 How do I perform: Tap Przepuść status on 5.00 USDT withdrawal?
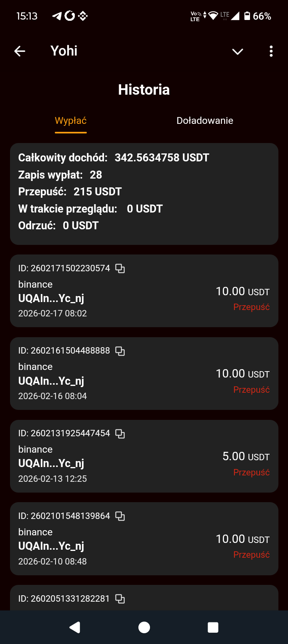pyautogui.click(x=251, y=472)
